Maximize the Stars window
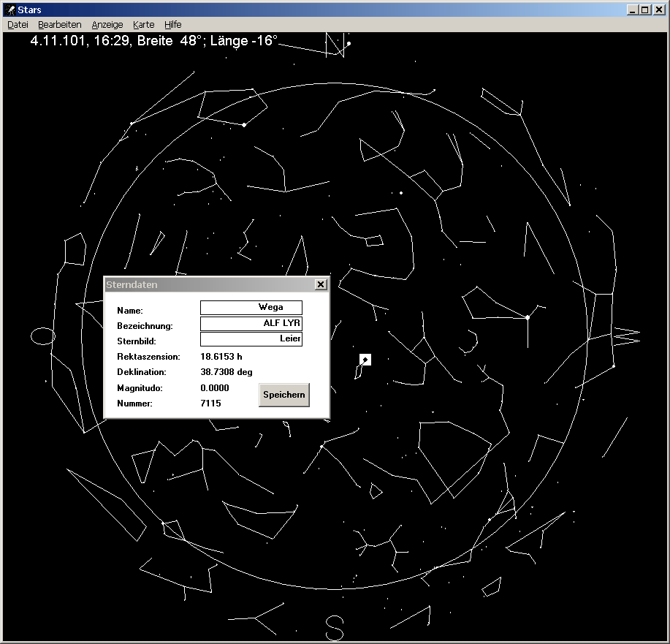The height and width of the screenshot is (644, 670). (x=644, y=10)
